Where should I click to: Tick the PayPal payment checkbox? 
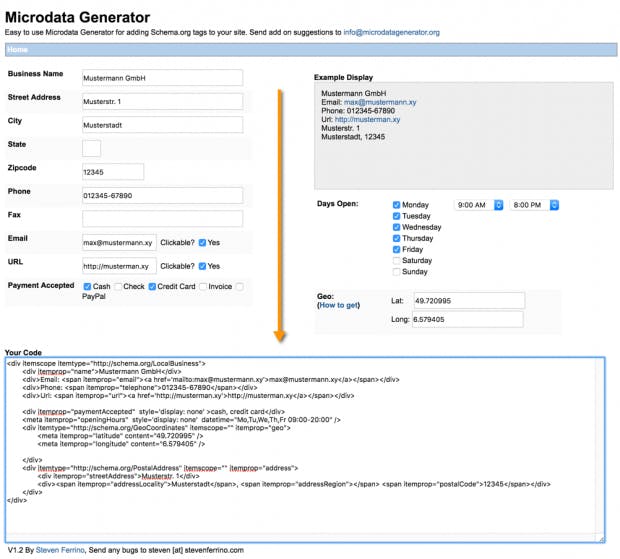[239, 286]
